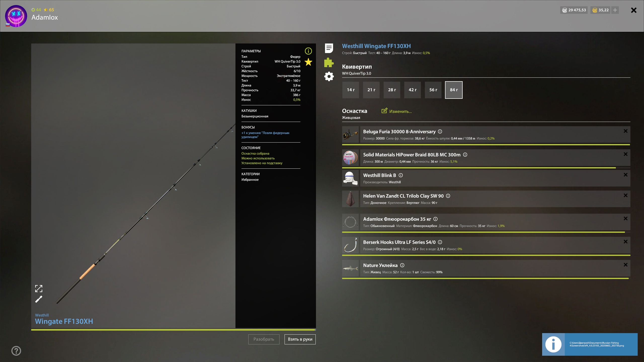Click the Взять в руки button
The image size is (644, 362).
pos(300,339)
